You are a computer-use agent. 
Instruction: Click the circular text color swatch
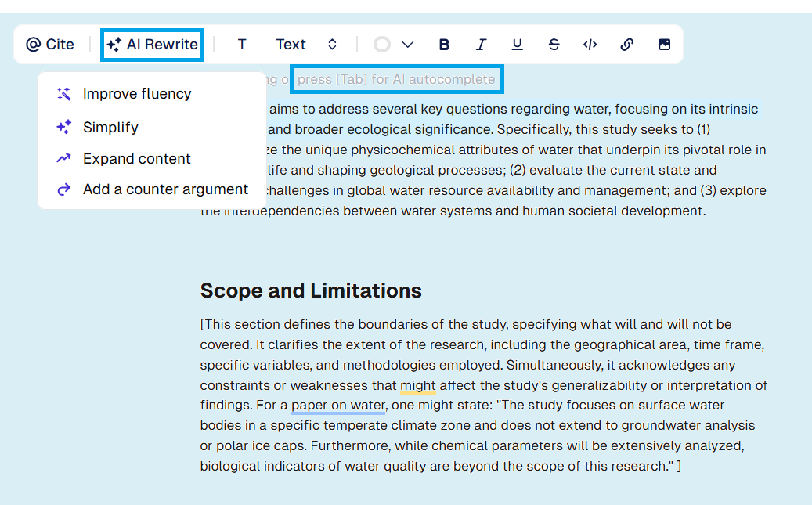(x=382, y=45)
